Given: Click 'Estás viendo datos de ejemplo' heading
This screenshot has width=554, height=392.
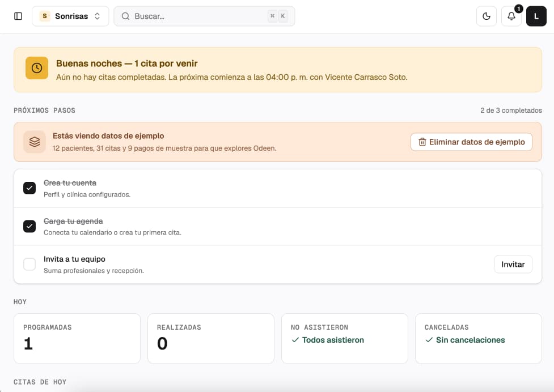Looking at the screenshot, I should [x=108, y=136].
